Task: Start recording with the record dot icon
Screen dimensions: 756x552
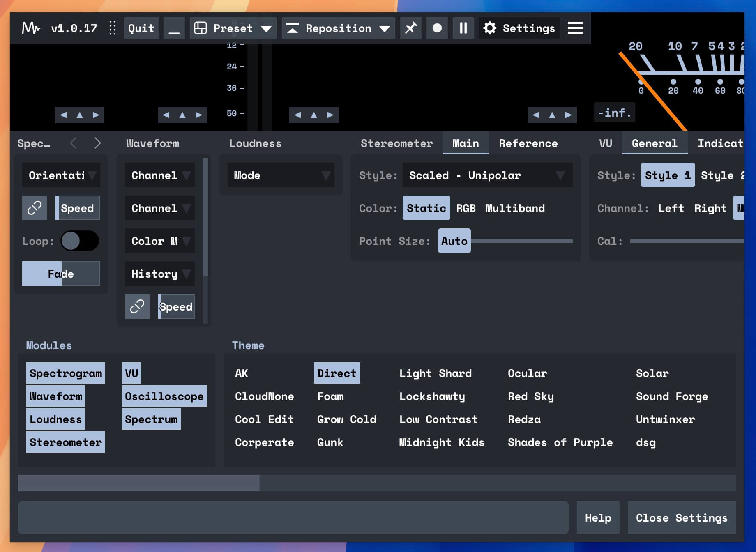Action: coord(437,28)
